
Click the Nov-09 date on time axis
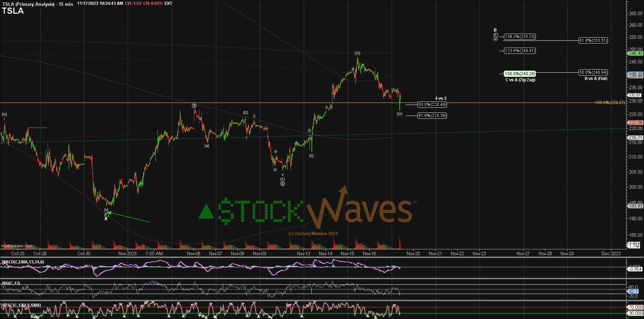[x=260, y=253]
